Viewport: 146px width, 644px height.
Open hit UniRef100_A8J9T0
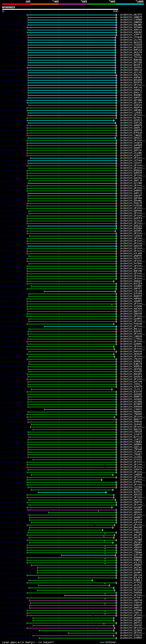coord(131,15)
